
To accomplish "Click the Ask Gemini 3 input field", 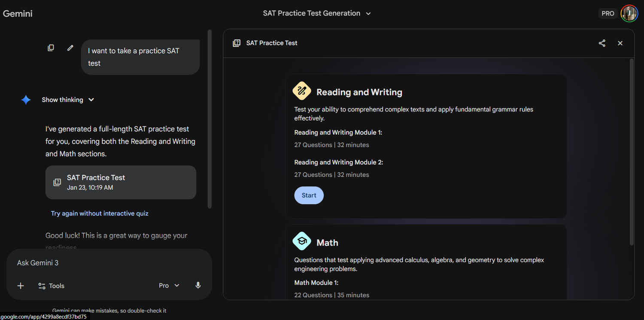I will click(x=107, y=263).
